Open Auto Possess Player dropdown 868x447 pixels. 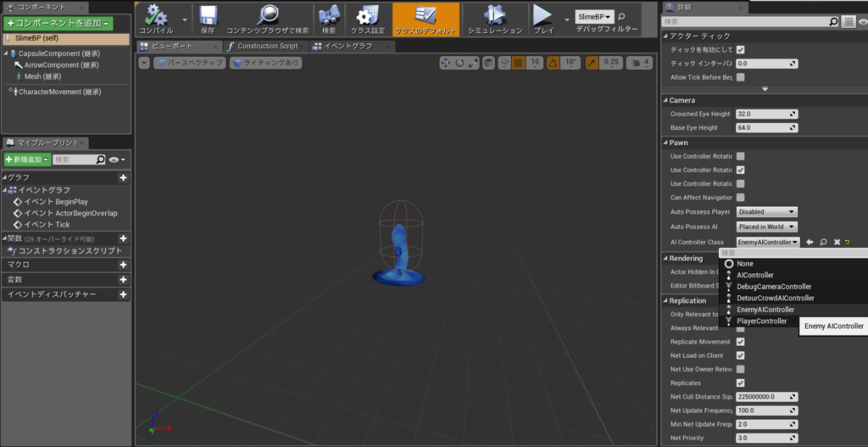(x=766, y=211)
